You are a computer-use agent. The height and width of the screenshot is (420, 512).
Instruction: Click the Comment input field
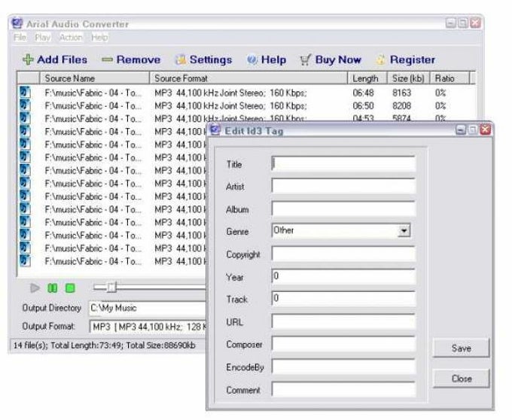click(x=343, y=389)
